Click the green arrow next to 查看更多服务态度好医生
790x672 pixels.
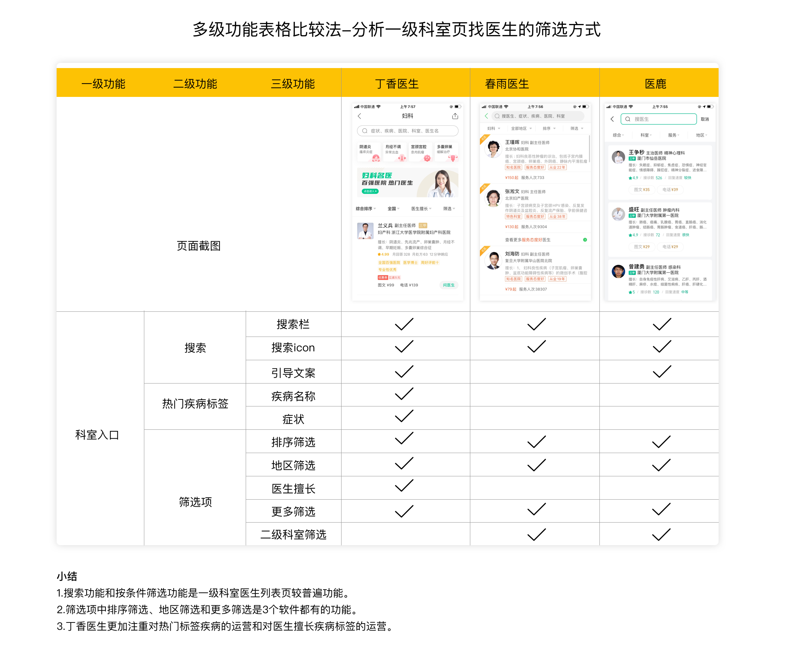pyautogui.click(x=585, y=240)
